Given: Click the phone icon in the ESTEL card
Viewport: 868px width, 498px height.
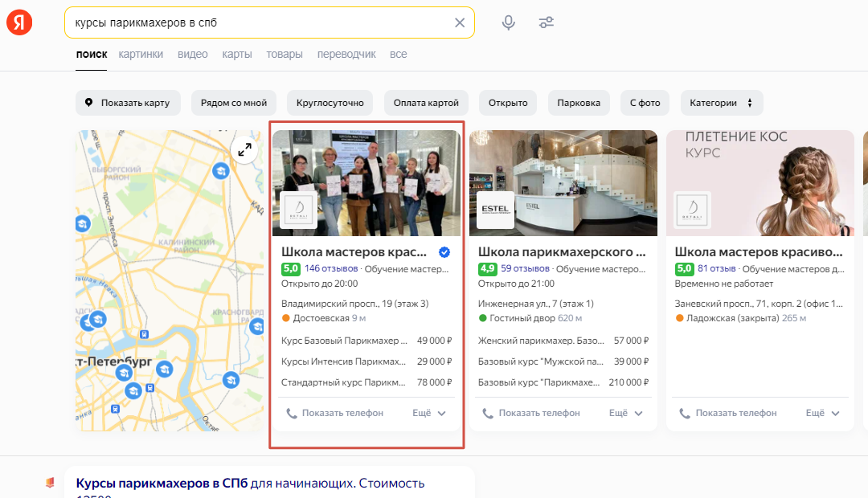Looking at the screenshot, I should [488, 414].
